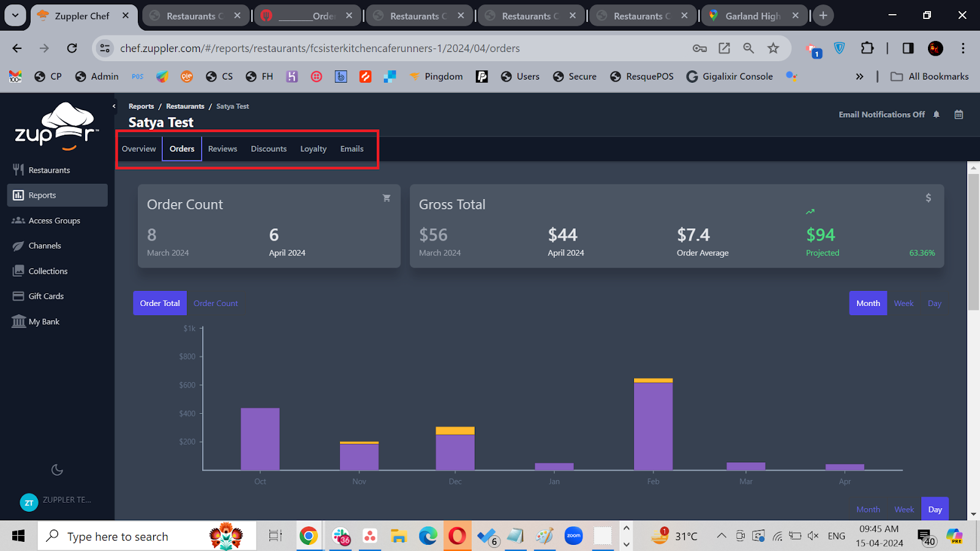Viewport: 980px width, 551px height.
Task: Click the taskbar search box
Action: pyautogui.click(x=147, y=536)
